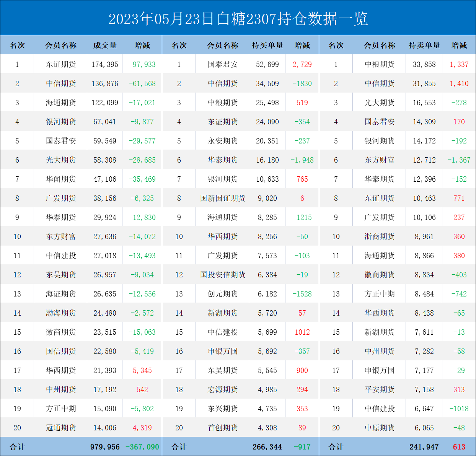
Task: Click the change value '-1,948'
Action: [302, 160]
